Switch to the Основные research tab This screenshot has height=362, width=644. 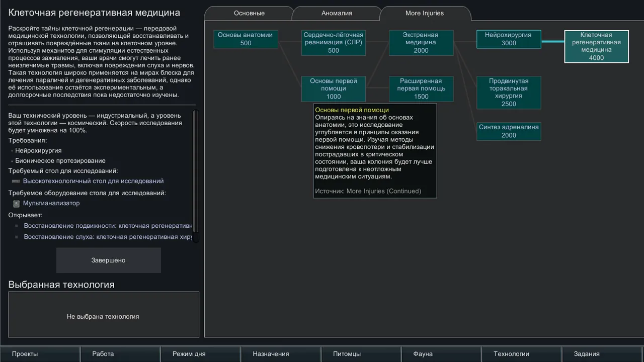click(x=249, y=13)
